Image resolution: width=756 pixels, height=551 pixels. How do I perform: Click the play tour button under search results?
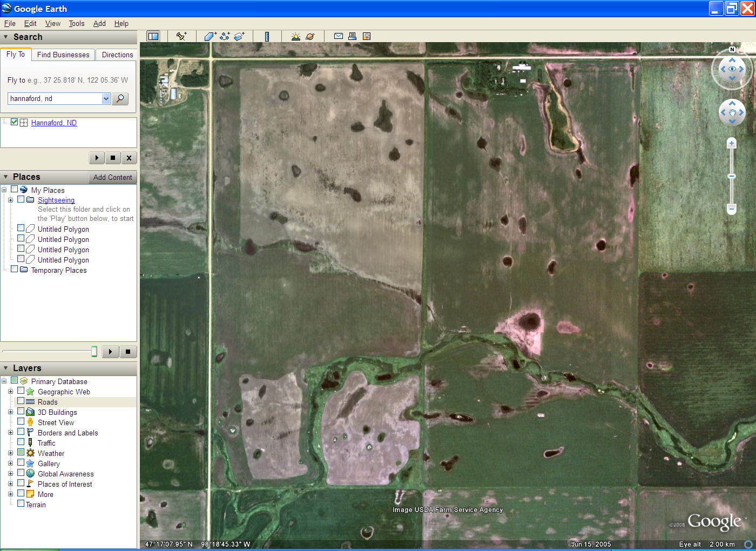point(97,158)
